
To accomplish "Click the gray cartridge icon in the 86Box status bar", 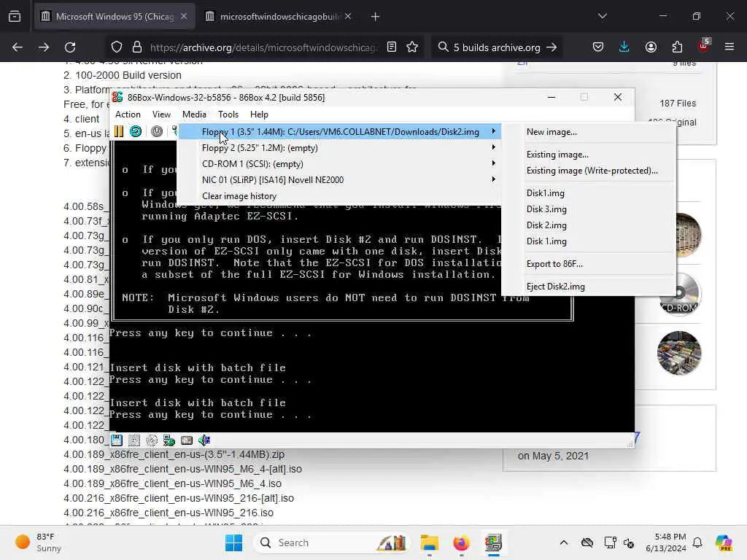I will [x=187, y=440].
